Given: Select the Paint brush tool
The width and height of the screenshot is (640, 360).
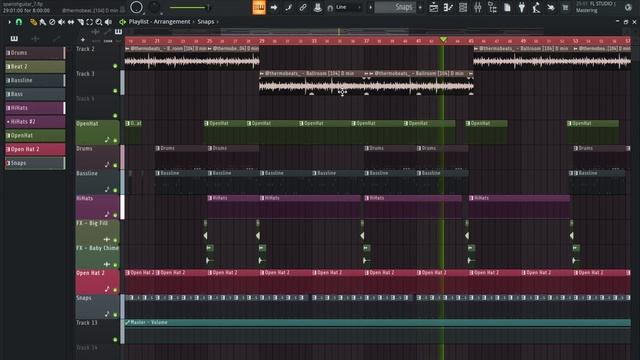Looking at the screenshot, I should point(42,22).
